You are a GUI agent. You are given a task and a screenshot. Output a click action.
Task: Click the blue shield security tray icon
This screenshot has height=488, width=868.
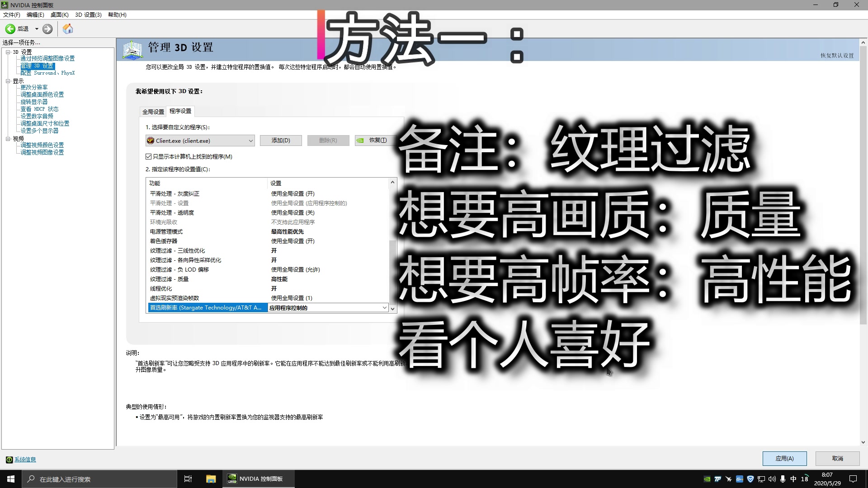(x=750, y=479)
